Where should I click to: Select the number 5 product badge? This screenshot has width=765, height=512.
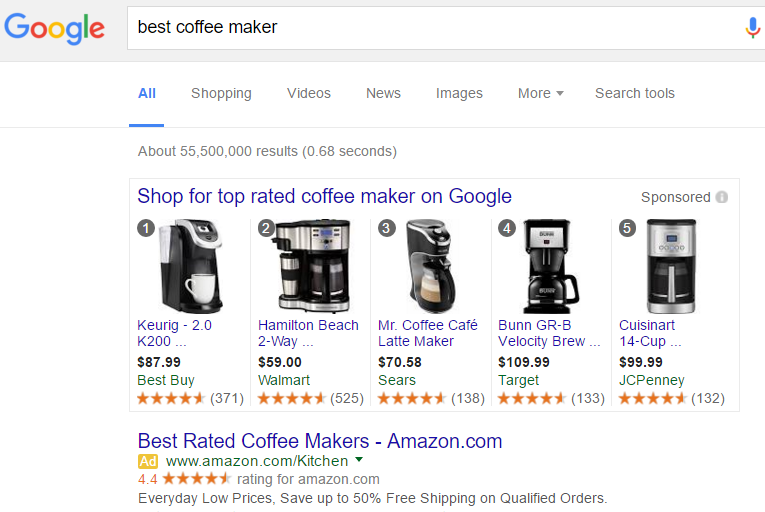[x=627, y=228]
